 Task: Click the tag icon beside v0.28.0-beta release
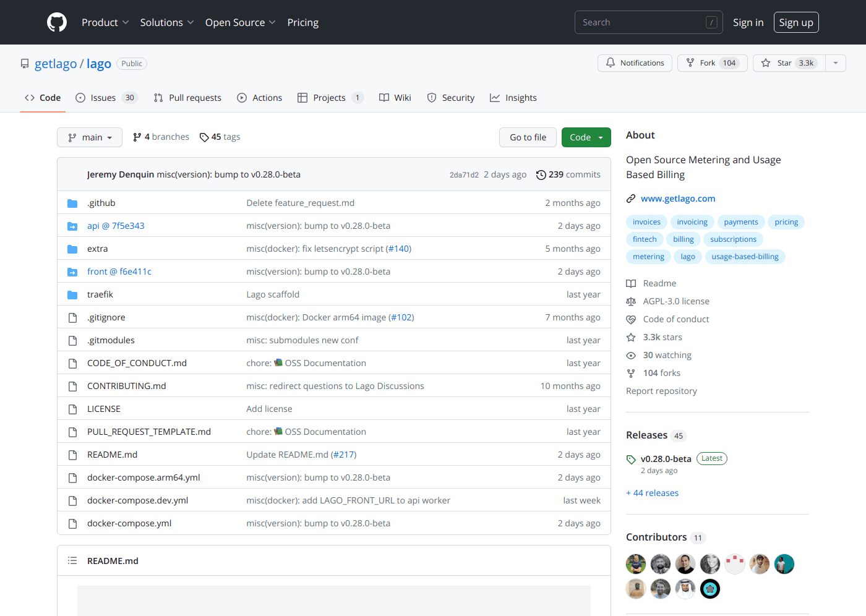[631, 460]
